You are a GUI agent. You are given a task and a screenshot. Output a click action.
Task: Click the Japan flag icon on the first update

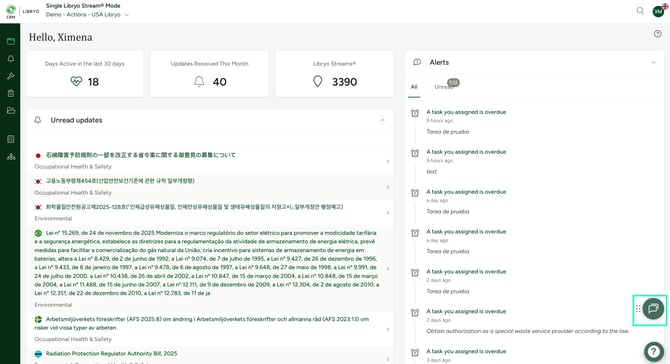pyautogui.click(x=38, y=156)
